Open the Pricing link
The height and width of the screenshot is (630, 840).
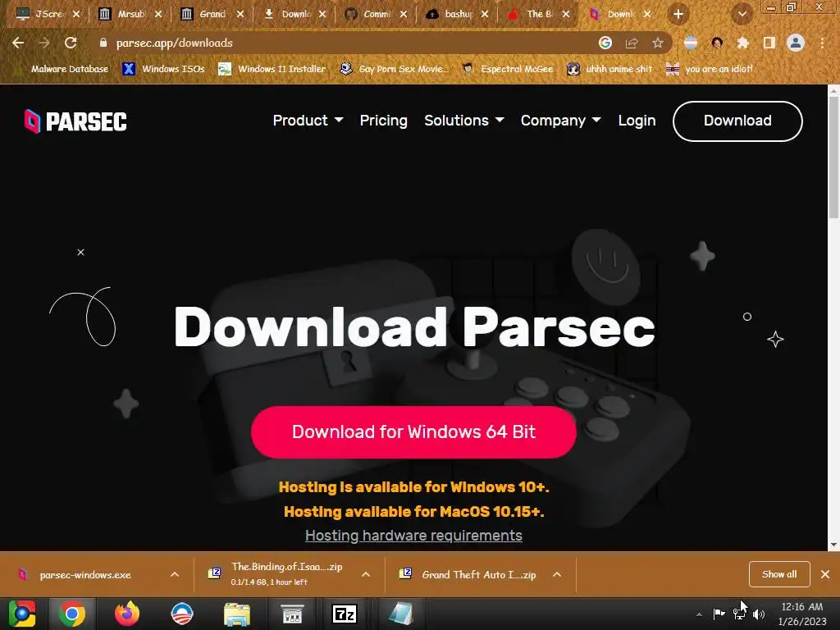(384, 121)
